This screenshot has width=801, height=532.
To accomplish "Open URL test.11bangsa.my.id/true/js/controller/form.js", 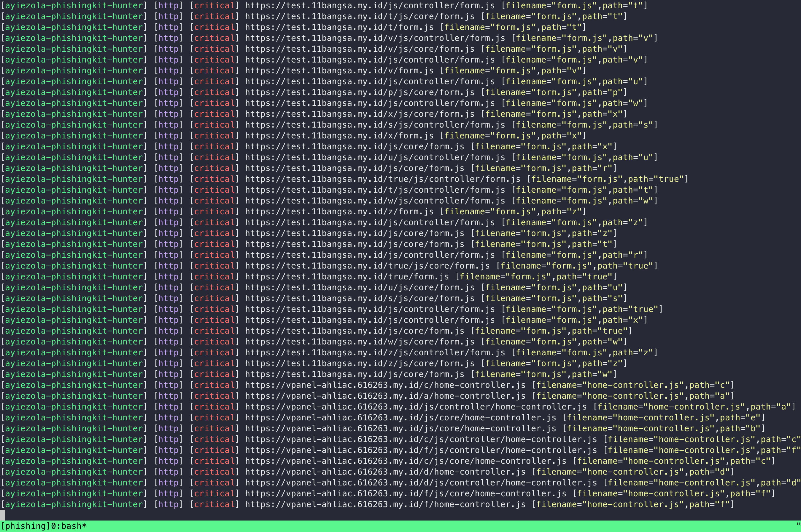I will tap(383, 179).
